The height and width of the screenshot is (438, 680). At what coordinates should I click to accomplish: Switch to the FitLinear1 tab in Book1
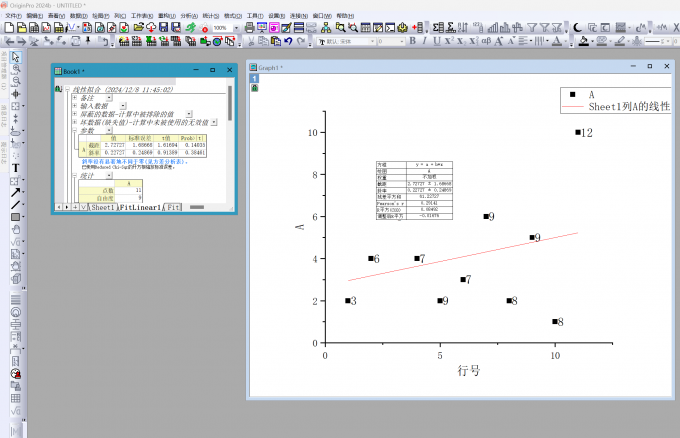coord(140,207)
